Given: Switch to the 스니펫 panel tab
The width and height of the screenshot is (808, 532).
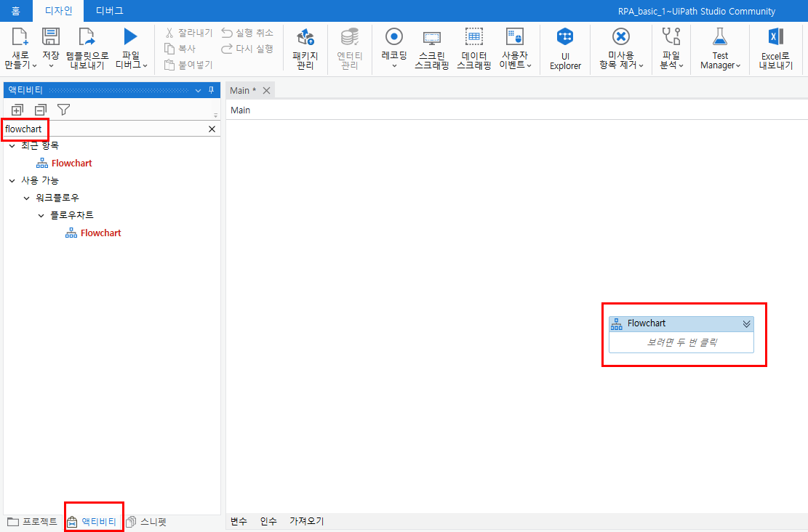Looking at the screenshot, I should (146, 522).
